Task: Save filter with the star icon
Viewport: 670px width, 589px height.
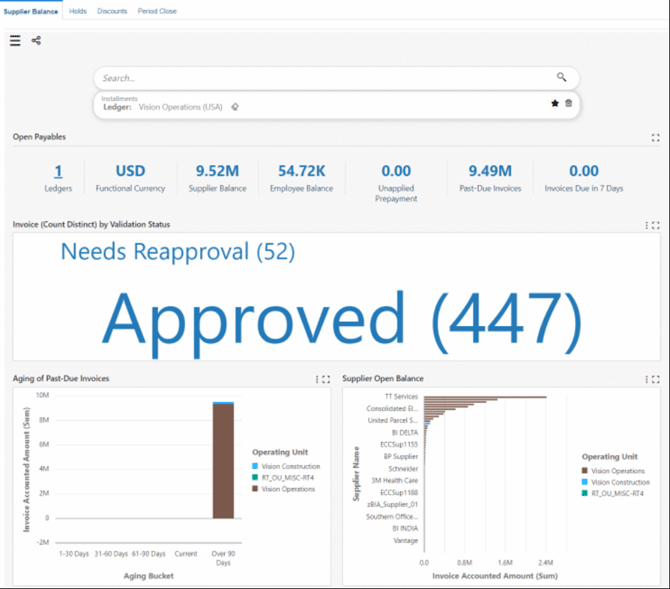Action: point(555,103)
